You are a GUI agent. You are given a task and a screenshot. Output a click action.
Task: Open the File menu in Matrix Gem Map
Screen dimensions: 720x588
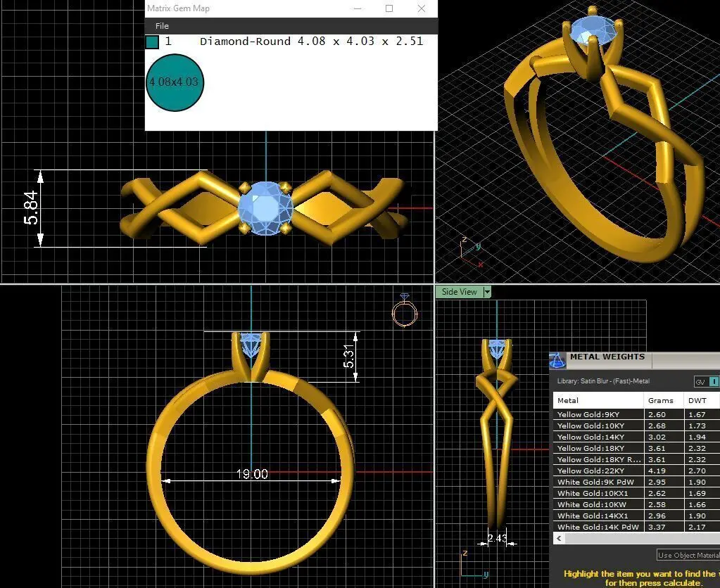tap(162, 26)
